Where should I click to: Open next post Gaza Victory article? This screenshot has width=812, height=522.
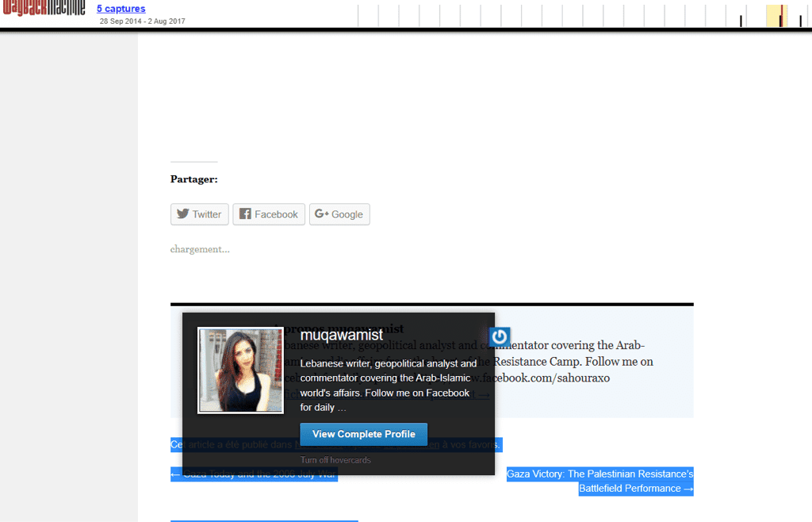[x=599, y=481]
